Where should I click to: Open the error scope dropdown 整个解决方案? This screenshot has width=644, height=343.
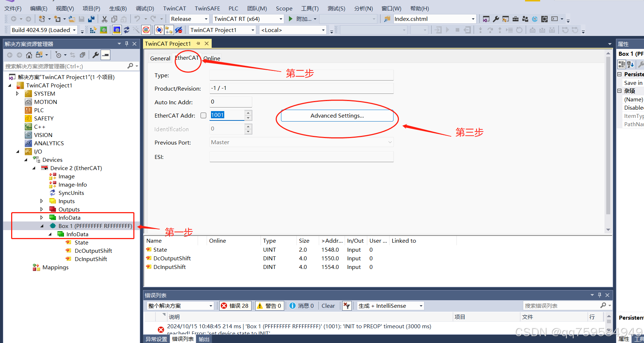180,306
